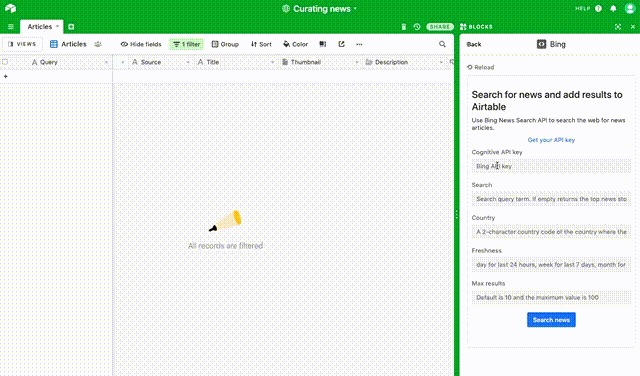Click the panel divider collapse handle
Viewport: 640px width, 376px height.
[x=456, y=215]
